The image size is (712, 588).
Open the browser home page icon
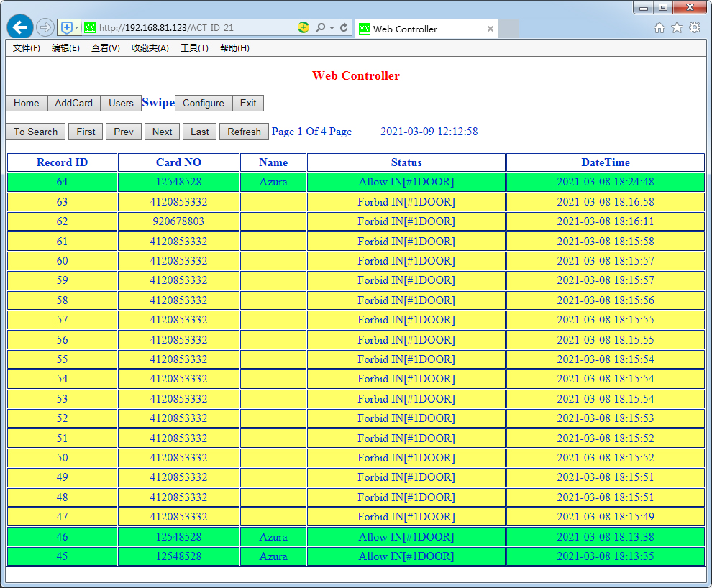coord(659,28)
